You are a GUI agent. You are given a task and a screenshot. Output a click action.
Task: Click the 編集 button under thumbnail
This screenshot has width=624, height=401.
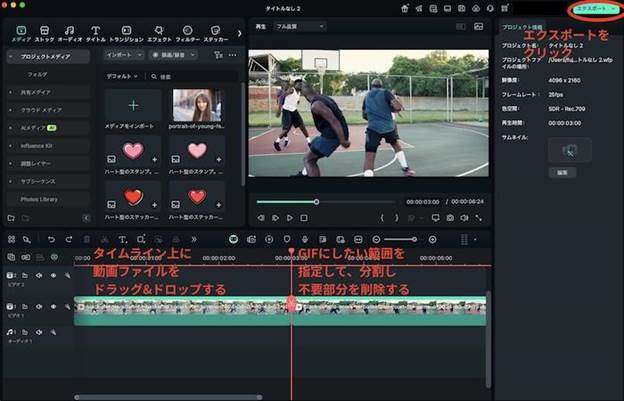pos(562,172)
